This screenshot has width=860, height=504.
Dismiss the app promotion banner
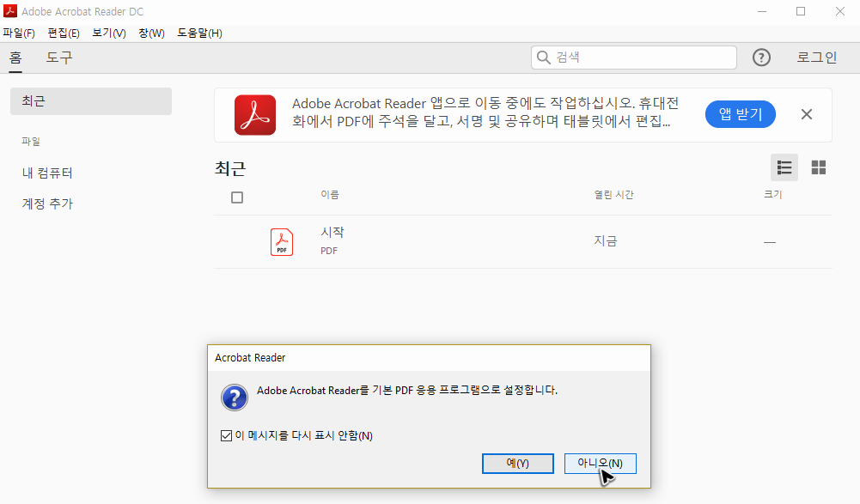806,114
